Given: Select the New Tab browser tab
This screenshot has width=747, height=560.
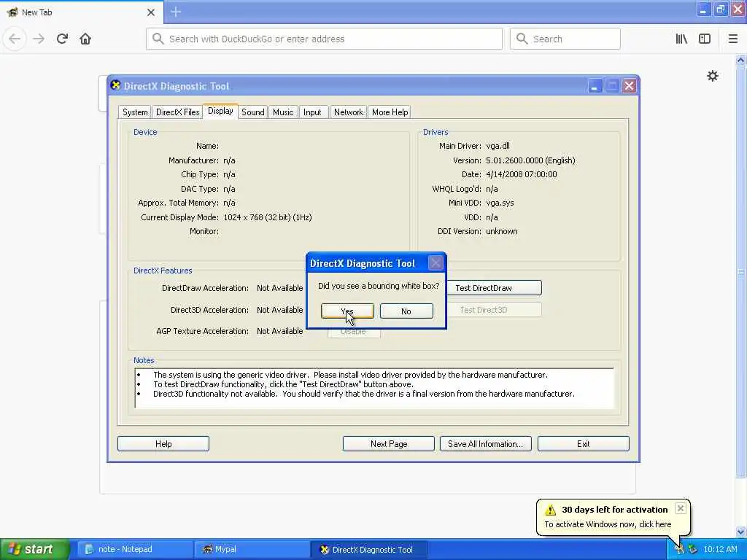Looking at the screenshot, I should (x=81, y=12).
